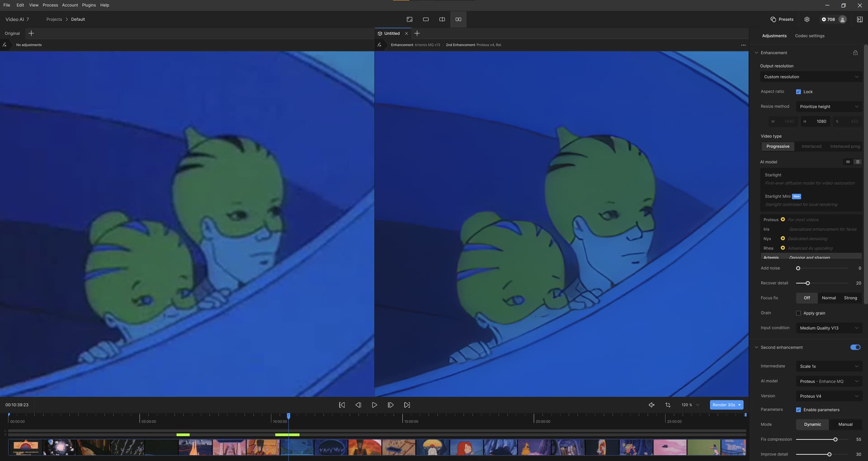This screenshot has height=461, width=868.
Task: Open the Proteus - Enhance MQ model dropdown
Action: [829, 381]
